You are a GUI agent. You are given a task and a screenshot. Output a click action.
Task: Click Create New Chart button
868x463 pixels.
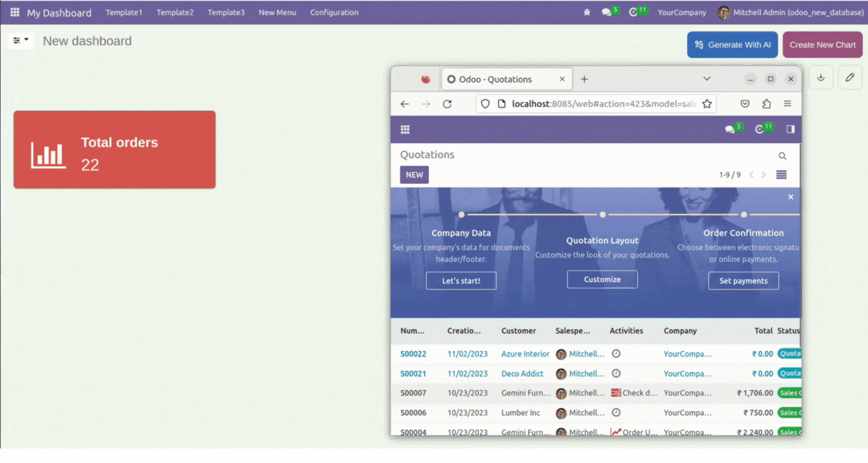[822, 45]
